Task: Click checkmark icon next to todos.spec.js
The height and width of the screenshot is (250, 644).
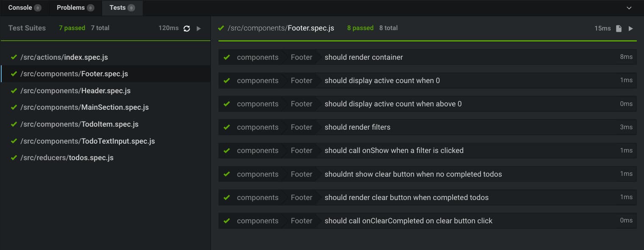Action: (14, 158)
